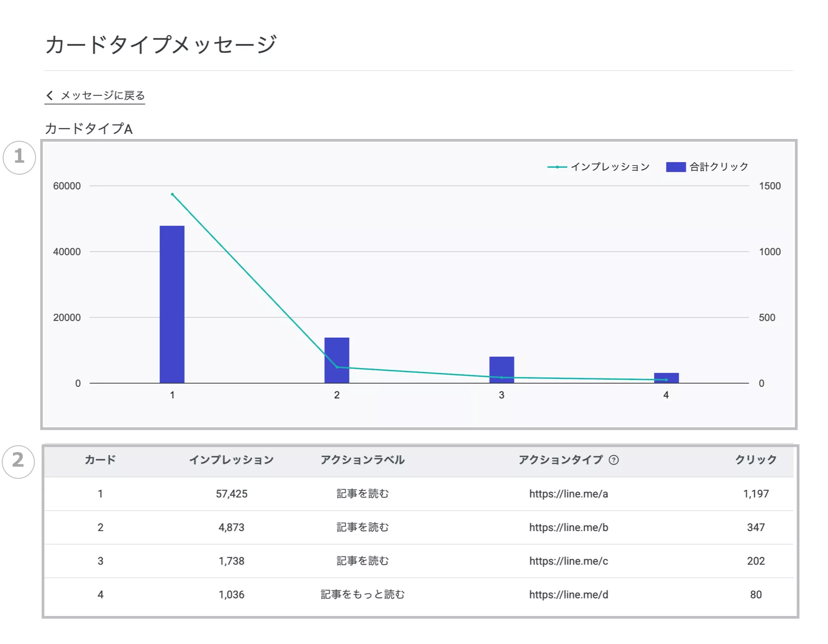Go back via メッセージに戻る link

coord(102,95)
